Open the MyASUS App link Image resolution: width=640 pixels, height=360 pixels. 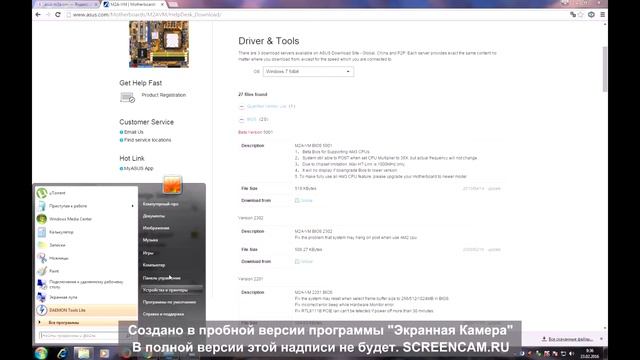pos(138,169)
